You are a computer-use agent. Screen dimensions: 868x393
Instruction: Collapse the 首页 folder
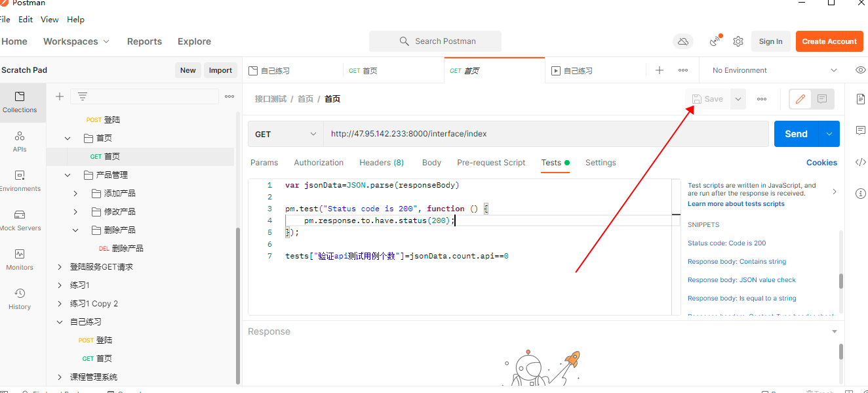click(68, 138)
